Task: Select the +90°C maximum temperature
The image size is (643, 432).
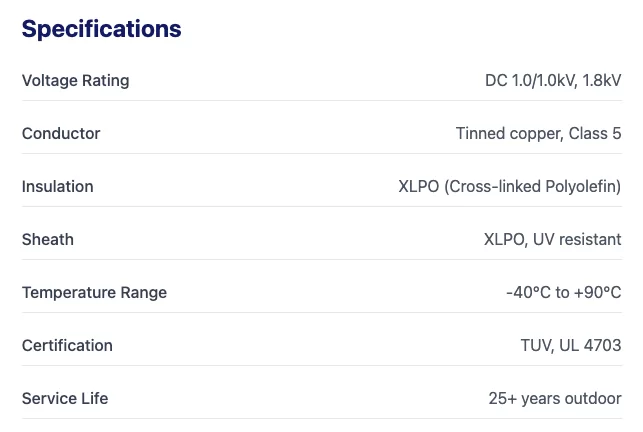Action: (x=598, y=292)
